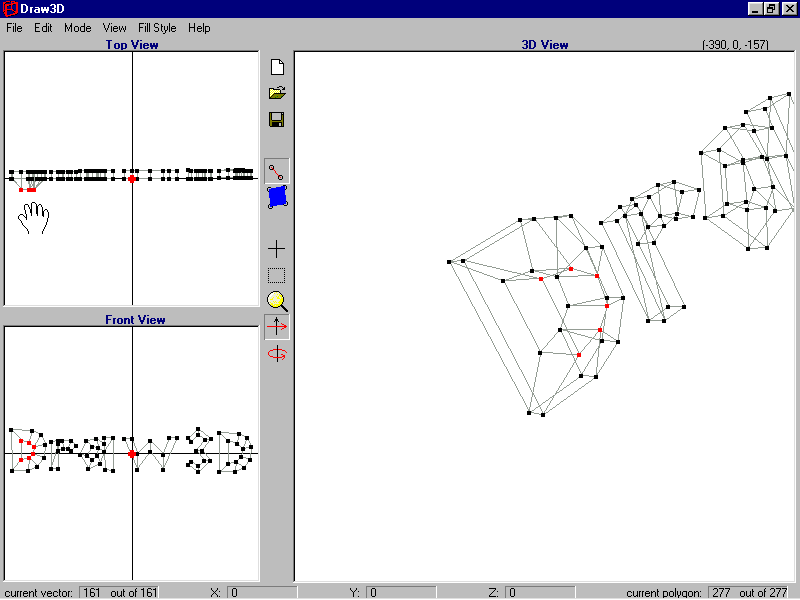Click the 'current vector:' status label
800x600 pixels.
click(x=39, y=593)
